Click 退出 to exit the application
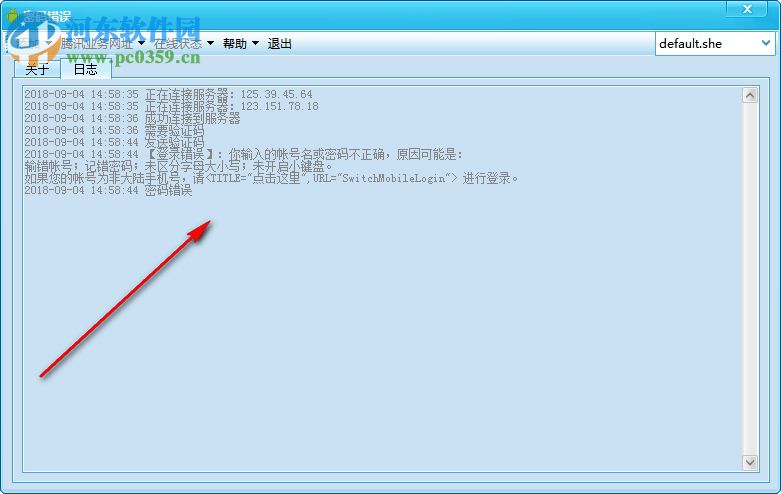 (x=279, y=44)
